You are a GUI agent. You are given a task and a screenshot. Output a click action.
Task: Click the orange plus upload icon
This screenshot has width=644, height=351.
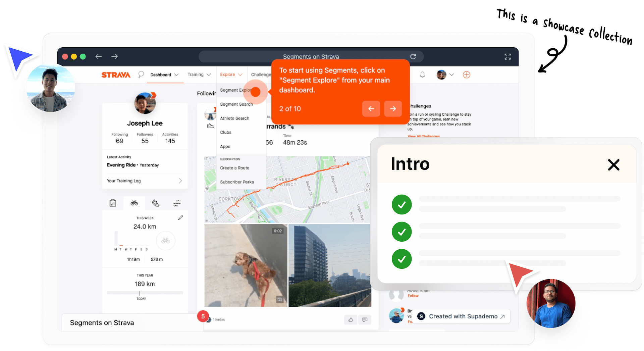[x=466, y=75]
